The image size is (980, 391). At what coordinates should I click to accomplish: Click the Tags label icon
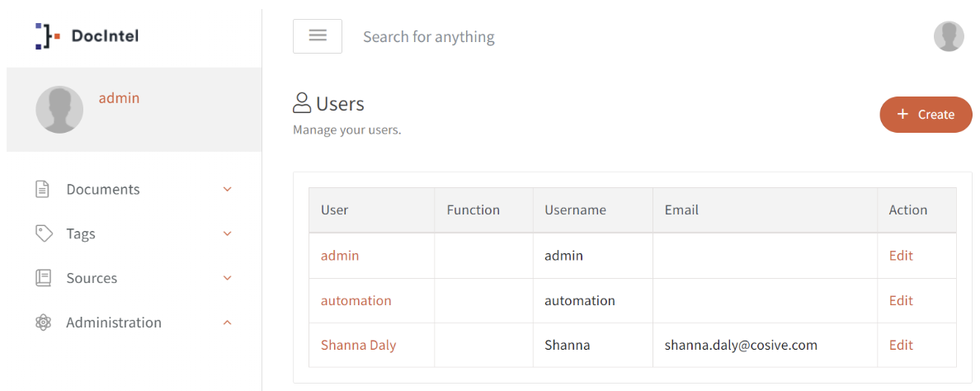pyautogui.click(x=44, y=233)
